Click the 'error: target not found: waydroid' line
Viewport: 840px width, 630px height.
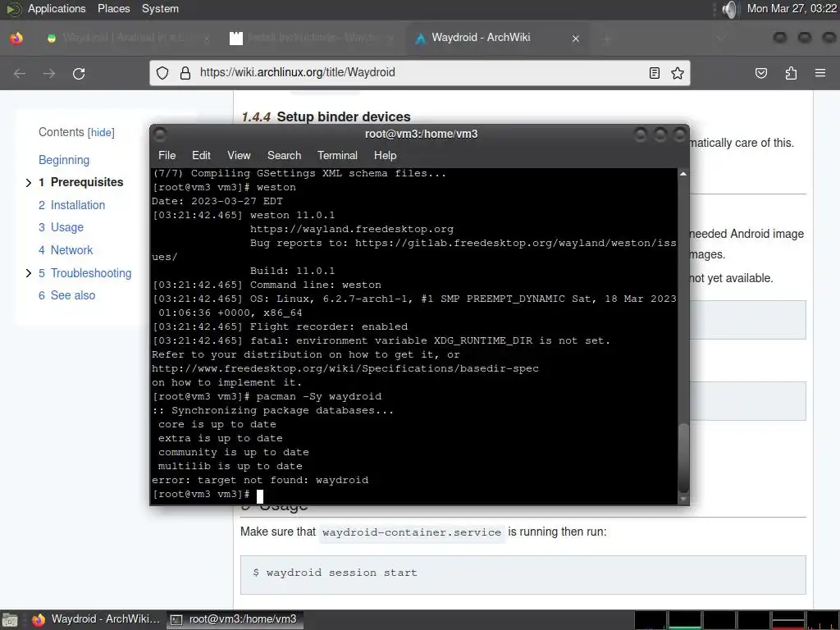pos(260,481)
